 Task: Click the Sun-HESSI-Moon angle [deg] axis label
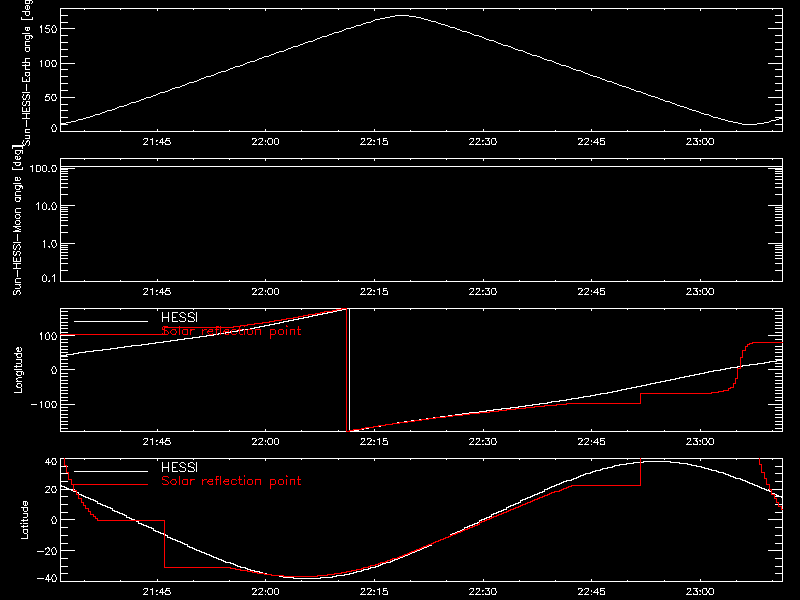pos(18,221)
